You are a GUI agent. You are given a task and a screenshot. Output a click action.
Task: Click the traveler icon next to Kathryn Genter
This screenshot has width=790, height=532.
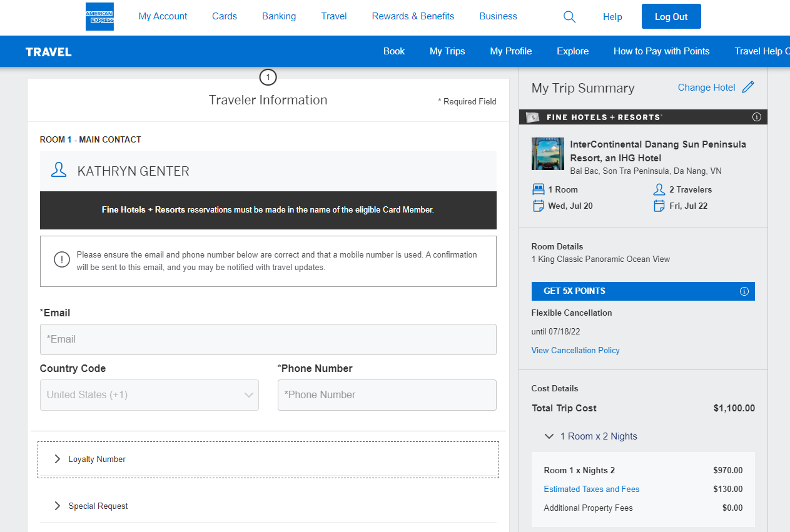click(58, 169)
